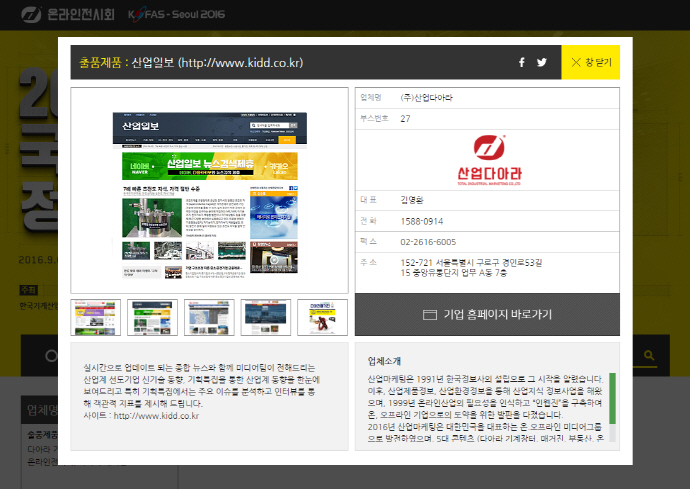The height and width of the screenshot is (489, 690).
Task: Close popup with 창 닫기 button
Action: point(591,62)
